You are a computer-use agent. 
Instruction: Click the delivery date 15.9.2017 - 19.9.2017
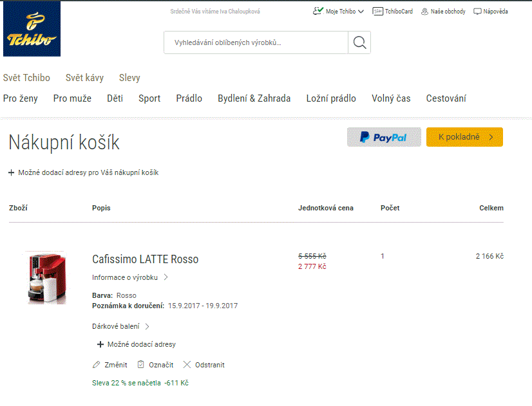[x=203, y=306]
